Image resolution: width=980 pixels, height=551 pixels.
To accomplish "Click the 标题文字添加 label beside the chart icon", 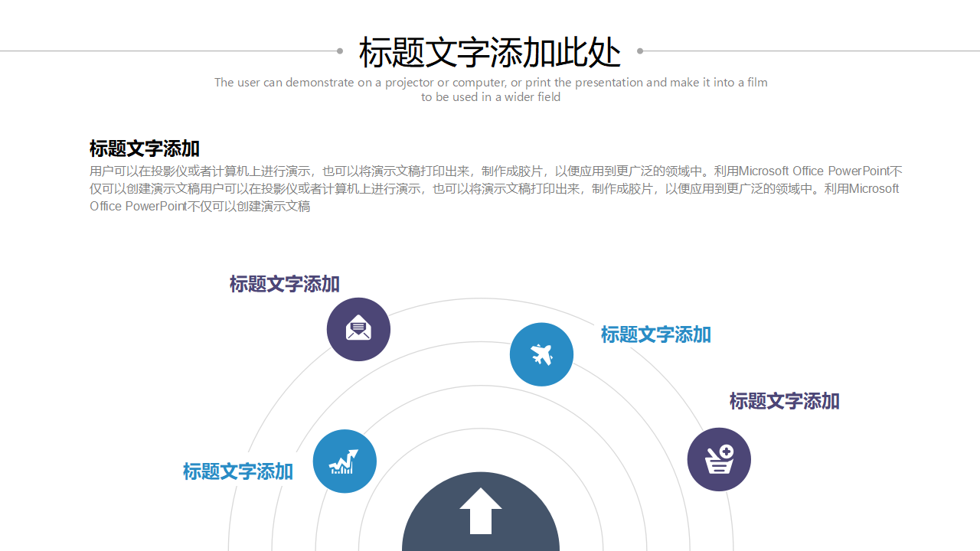I will pos(237,471).
